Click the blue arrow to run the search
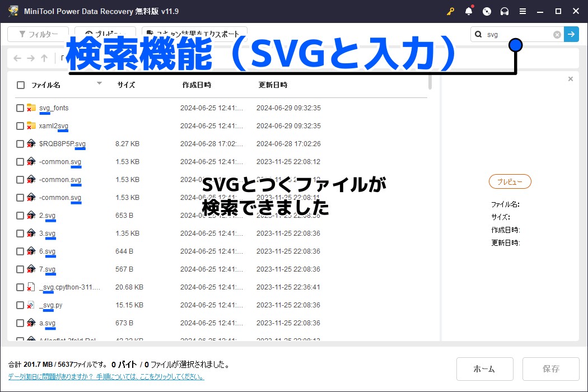588x392 pixels. (x=571, y=34)
